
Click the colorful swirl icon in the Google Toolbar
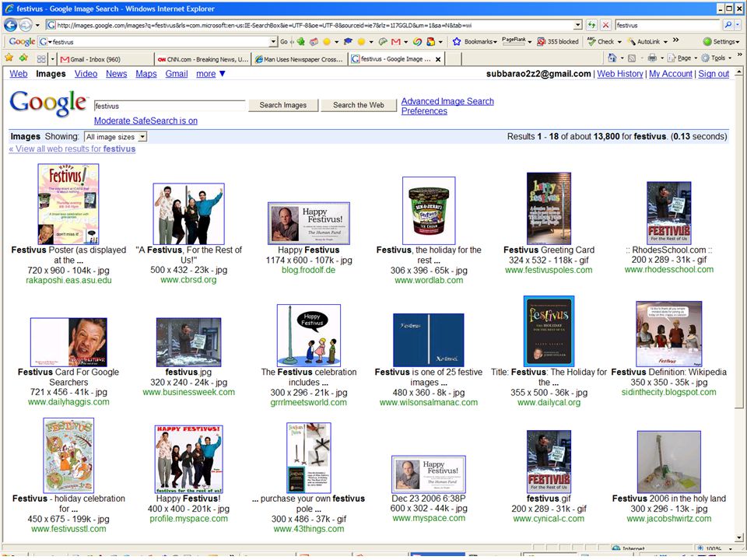(x=417, y=42)
